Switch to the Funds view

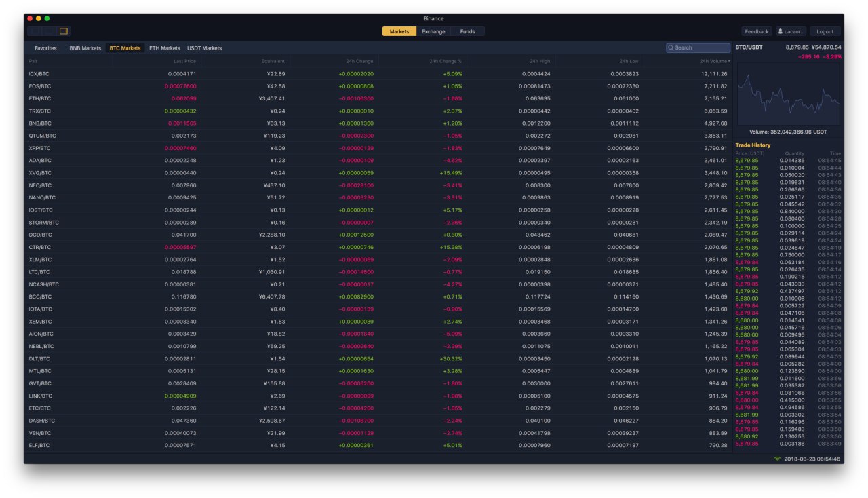pos(467,31)
